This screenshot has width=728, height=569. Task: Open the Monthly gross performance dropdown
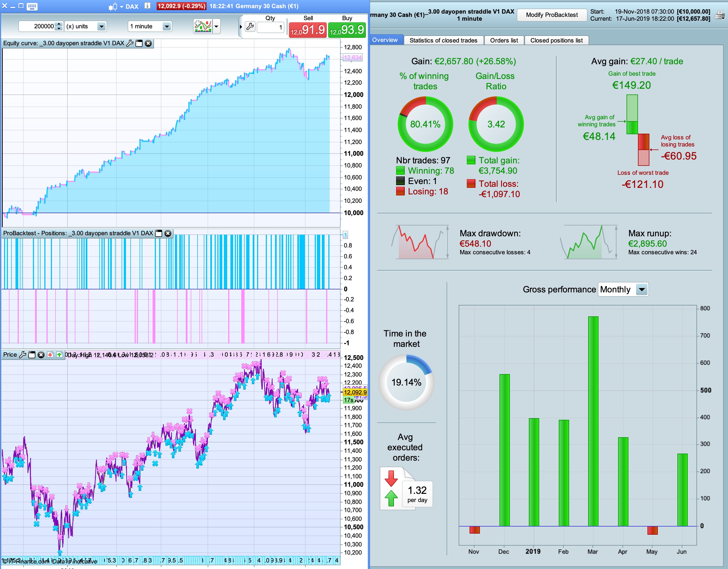[x=641, y=289]
